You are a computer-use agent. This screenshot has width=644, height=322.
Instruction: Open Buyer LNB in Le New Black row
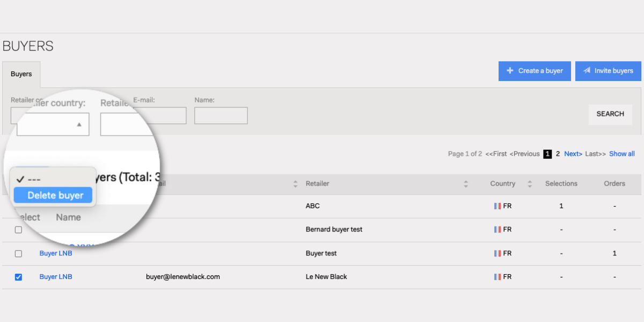56,277
